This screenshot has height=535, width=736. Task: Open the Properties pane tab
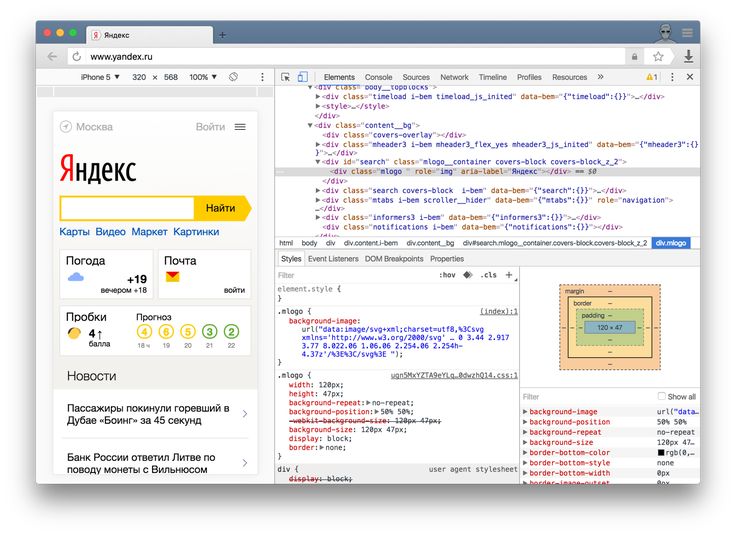click(x=447, y=259)
